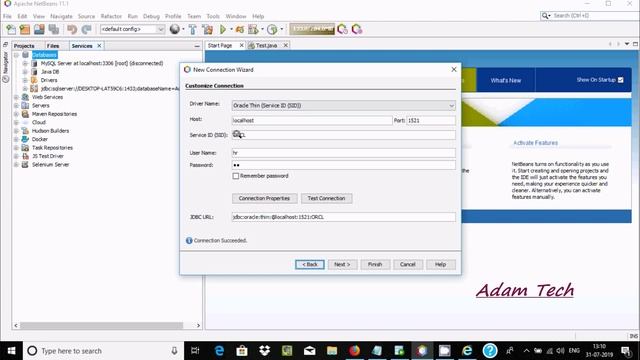
Task: Click the memory usage bar in toolbar
Action: 312,29
